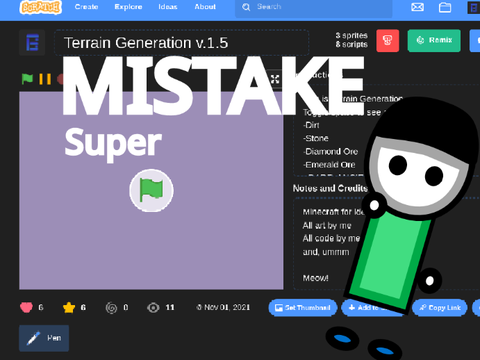Open the My Stuff folder icon

tap(445, 7)
